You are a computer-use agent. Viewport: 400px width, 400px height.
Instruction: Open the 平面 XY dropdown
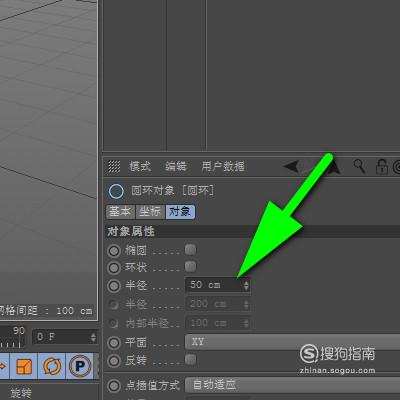pos(292,342)
